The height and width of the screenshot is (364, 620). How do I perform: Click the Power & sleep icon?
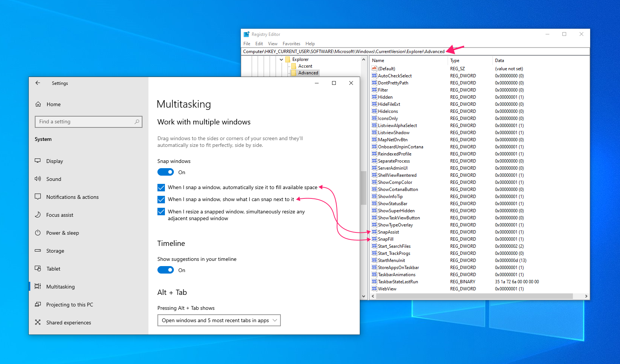pos(38,232)
